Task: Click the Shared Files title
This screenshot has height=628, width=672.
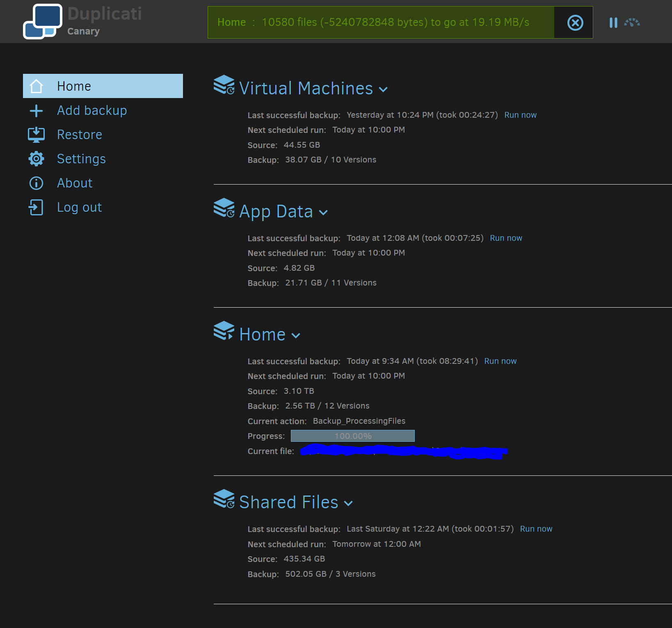Action: tap(288, 502)
